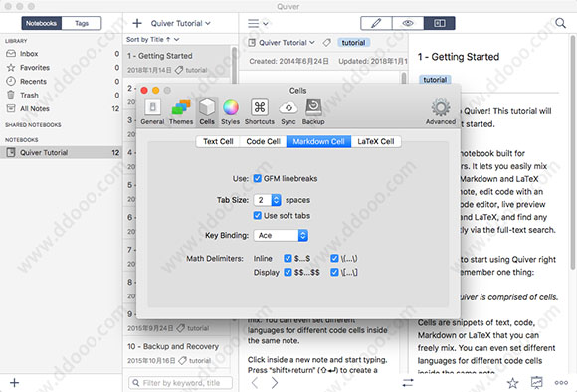Switch to Tags sidebar tab
Viewport: 577px width, 392px height.
tap(82, 23)
